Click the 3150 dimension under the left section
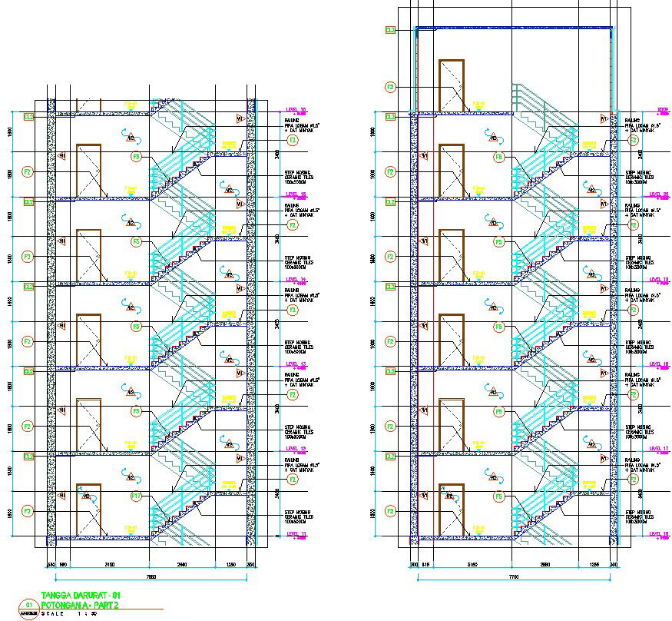 pyautogui.click(x=109, y=565)
